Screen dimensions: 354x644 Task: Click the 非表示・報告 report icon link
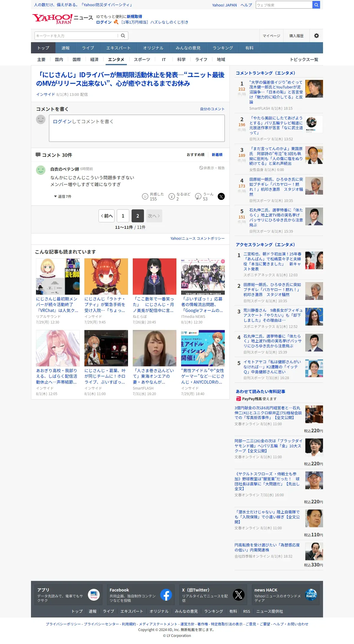click(x=212, y=168)
